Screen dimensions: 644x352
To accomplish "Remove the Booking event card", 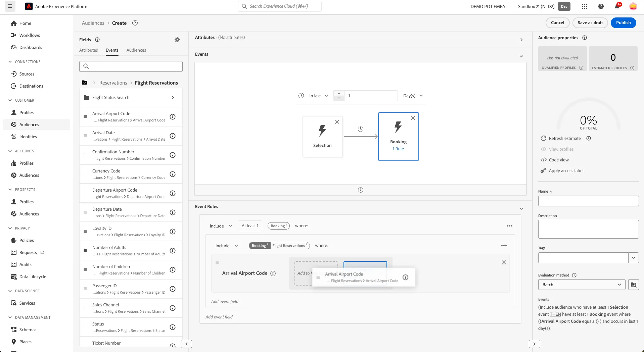I will 413,118.
